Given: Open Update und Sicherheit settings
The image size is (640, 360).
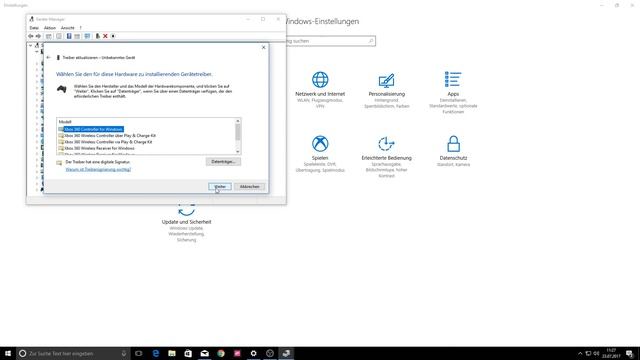Looking at the screenshot, I should coord(187,222).
